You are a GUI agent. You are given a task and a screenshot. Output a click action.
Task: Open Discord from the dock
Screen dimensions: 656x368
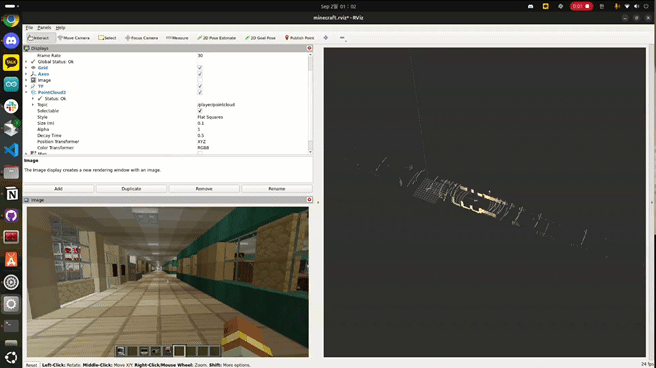pyautogui.click(x=11, y=41)
